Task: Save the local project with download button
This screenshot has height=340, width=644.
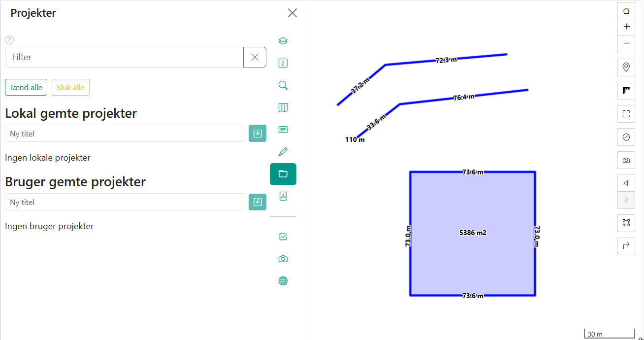Action: click(257, 134)
